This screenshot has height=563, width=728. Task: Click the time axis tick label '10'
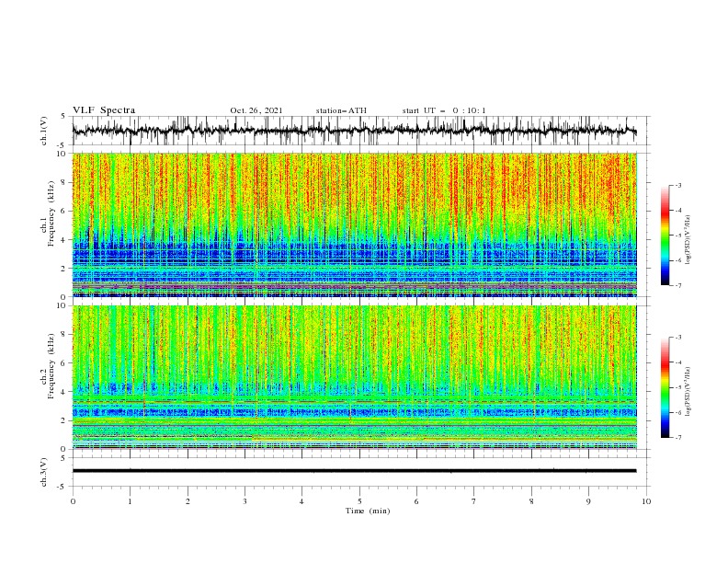(646, 501)
